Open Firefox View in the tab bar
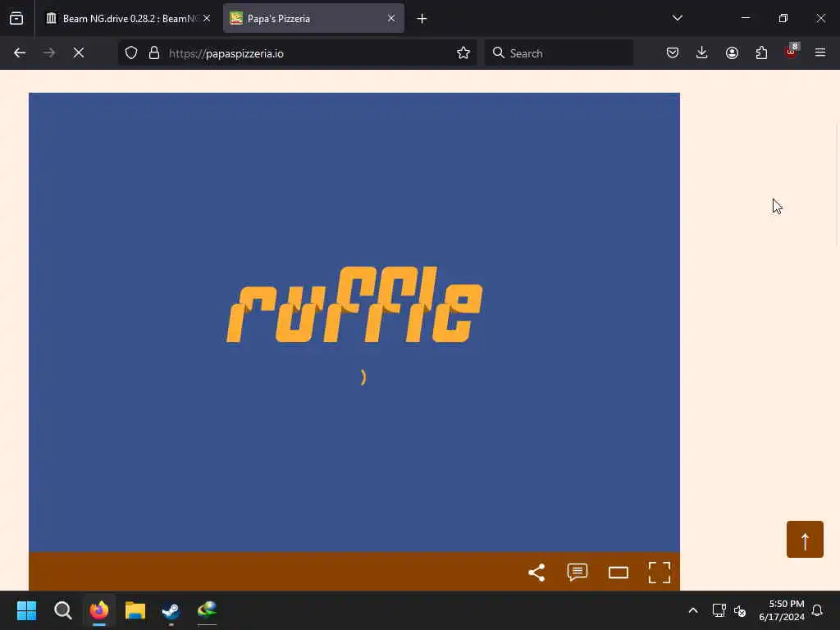The height and width of the screenshot is (630, 840). coord(16,19)
